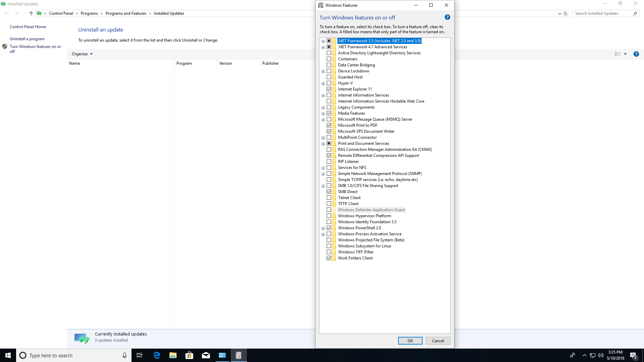The image size is (644, 362).
Task: Expand Media Features node
Action: point(323,114)
